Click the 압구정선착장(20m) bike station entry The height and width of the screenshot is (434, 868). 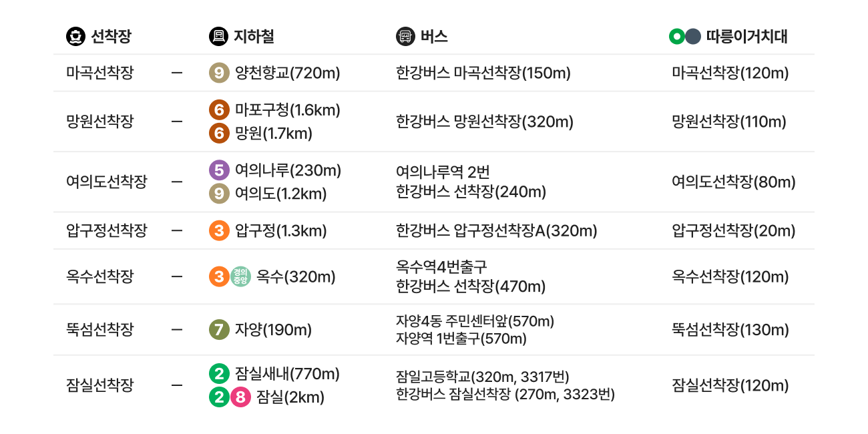click(733, 231)
